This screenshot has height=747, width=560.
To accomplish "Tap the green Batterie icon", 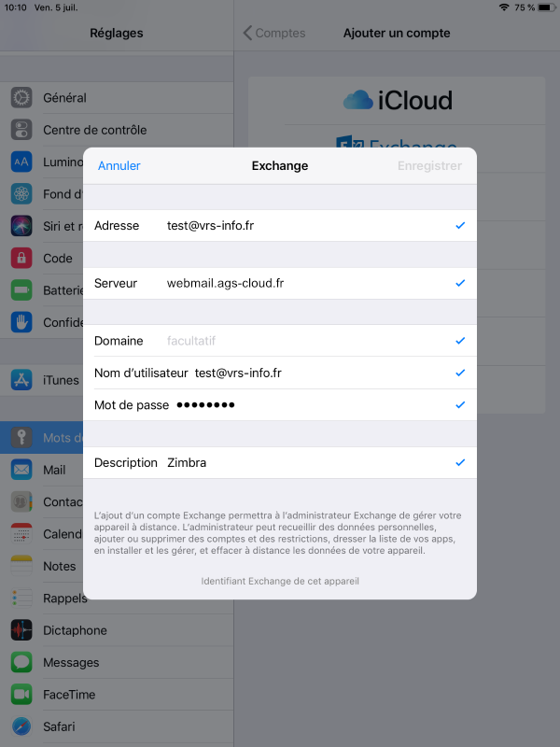I will tap(21, 290).
